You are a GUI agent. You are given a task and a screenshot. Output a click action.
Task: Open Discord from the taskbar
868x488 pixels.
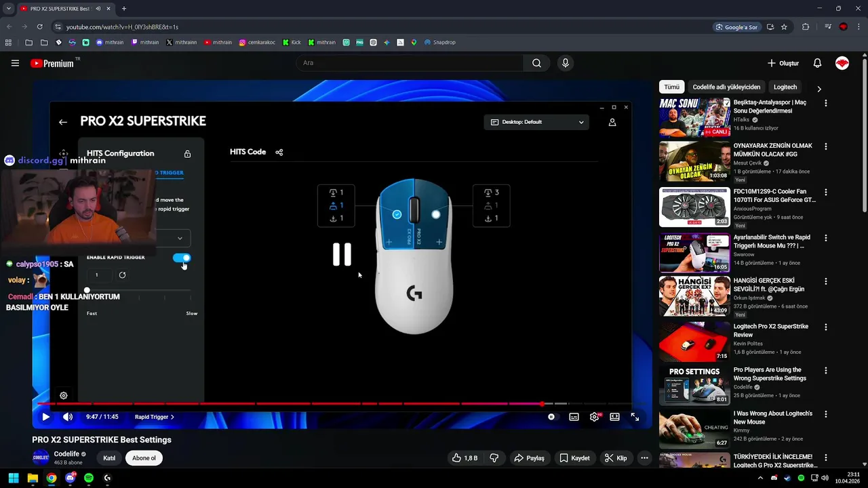point(70,478)
